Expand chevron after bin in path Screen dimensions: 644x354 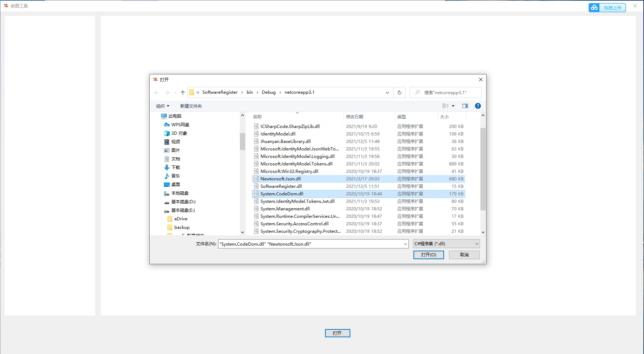click(258, 93)
